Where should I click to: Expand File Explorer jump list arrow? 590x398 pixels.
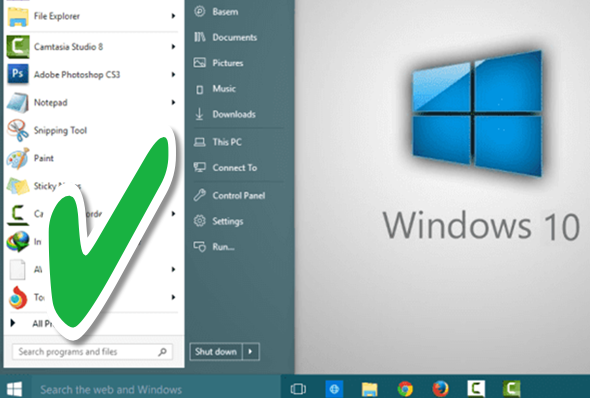pos(173,16)
